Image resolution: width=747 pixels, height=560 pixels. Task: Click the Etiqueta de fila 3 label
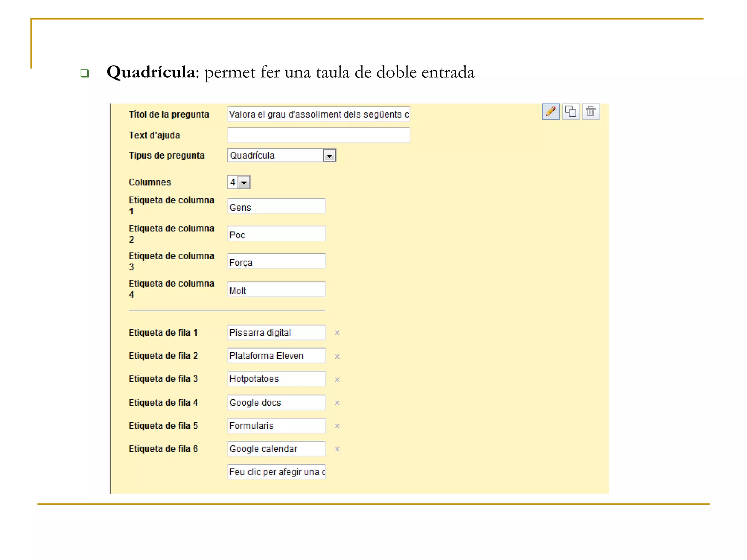tap(163, 379)
